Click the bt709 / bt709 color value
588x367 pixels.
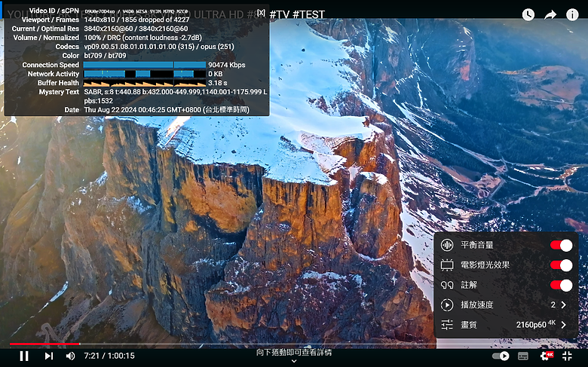(x=105, y=56)
